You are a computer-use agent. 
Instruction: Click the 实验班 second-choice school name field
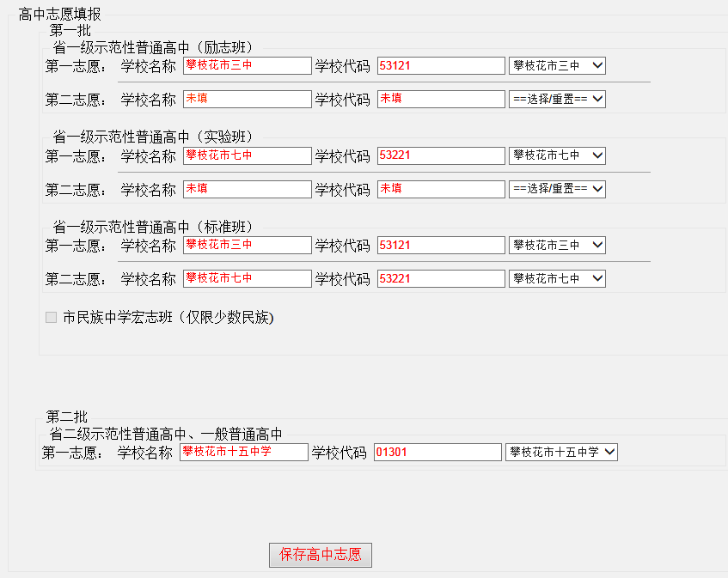click(247, 189)
